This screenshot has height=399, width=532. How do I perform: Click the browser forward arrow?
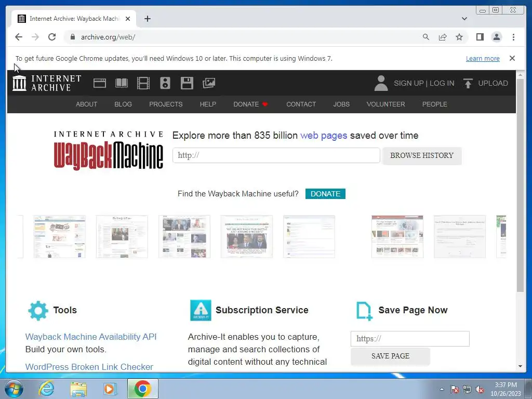click(35, 37)
